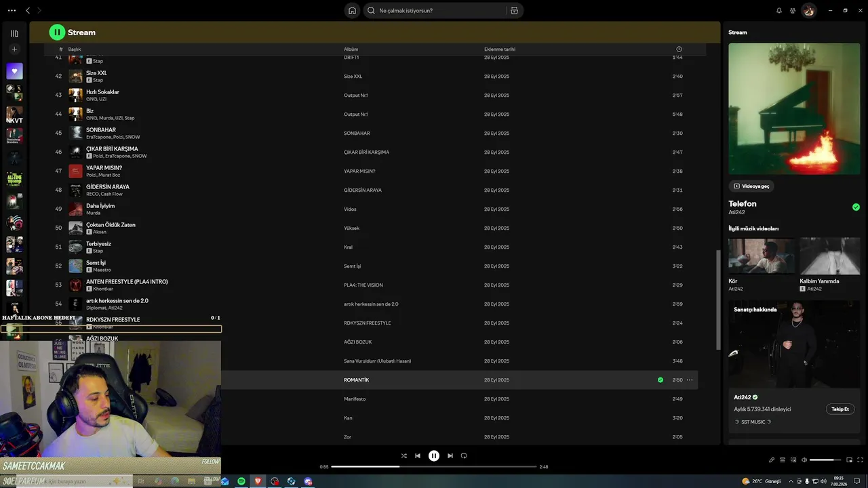Adjust the volume slider
This screenshot has width=868, height=488.
[x=825, y=460]
